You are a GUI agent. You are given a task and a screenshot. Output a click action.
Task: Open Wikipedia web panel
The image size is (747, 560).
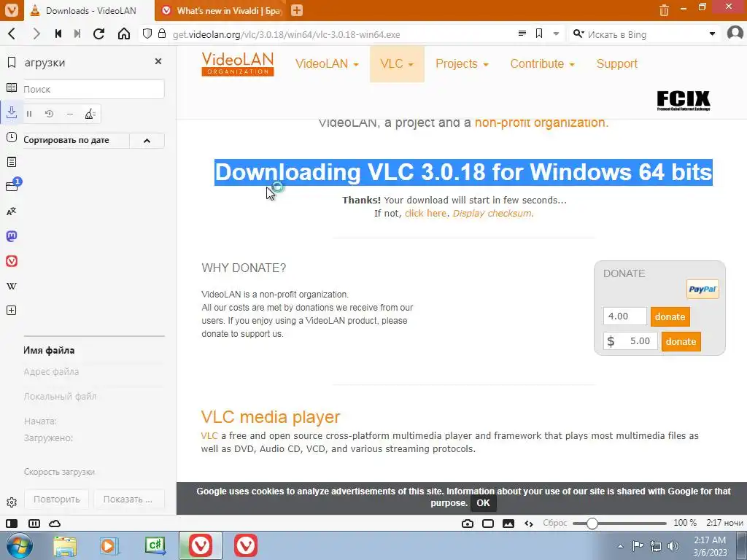coord(12,286)
